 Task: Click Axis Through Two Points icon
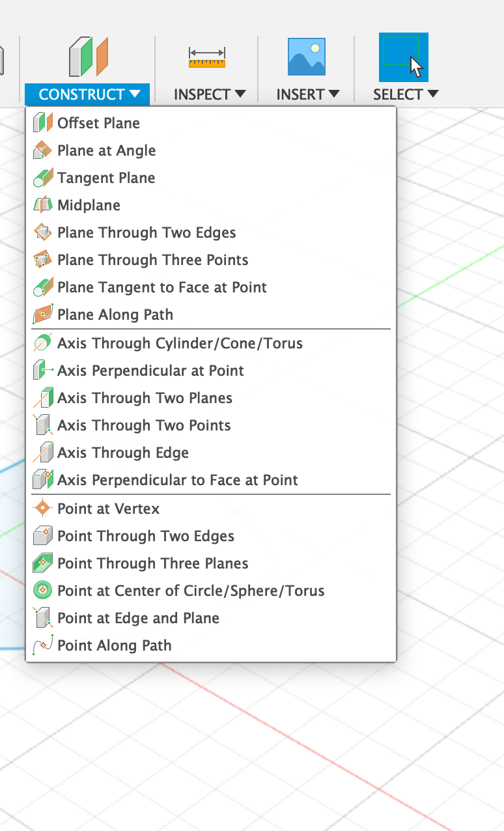point(42,425)
